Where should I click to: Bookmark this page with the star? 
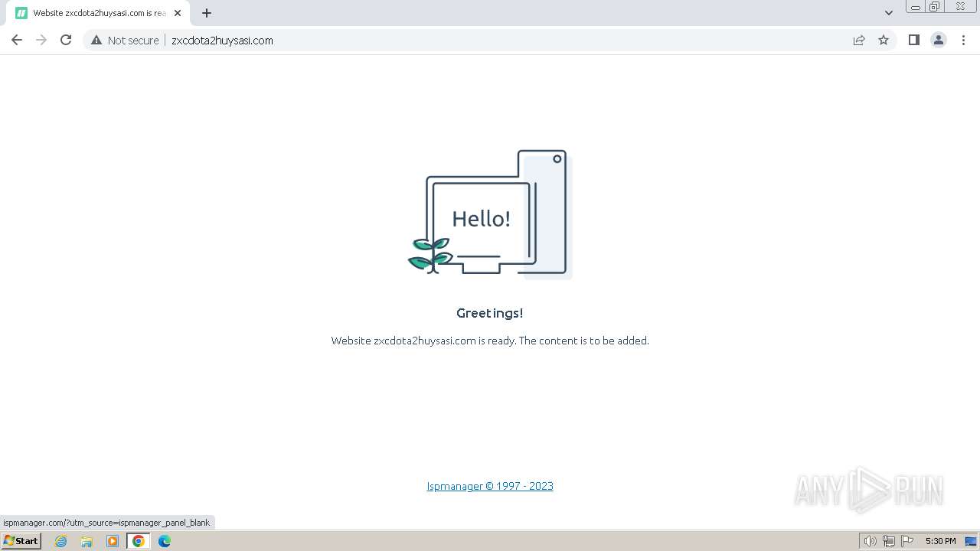point(884,40)
